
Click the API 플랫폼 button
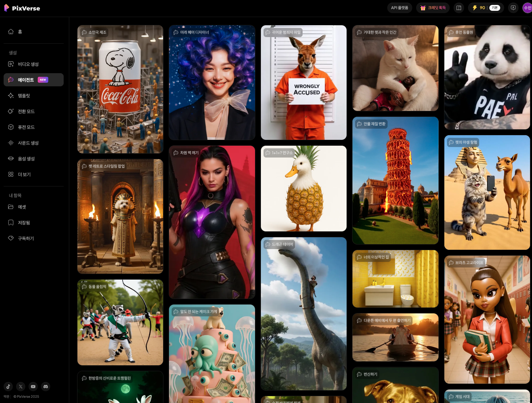pyautogui.click(x=399, y=8)
